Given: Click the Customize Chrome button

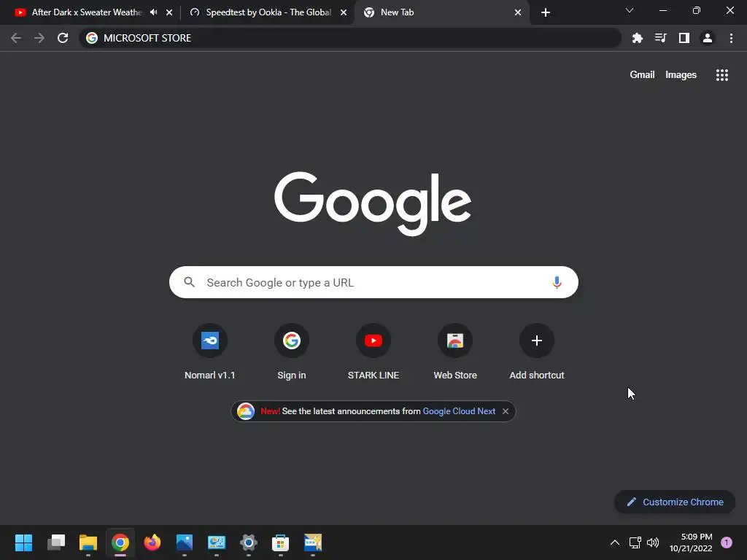Looking at the screenshot, I should coord(675,502).
